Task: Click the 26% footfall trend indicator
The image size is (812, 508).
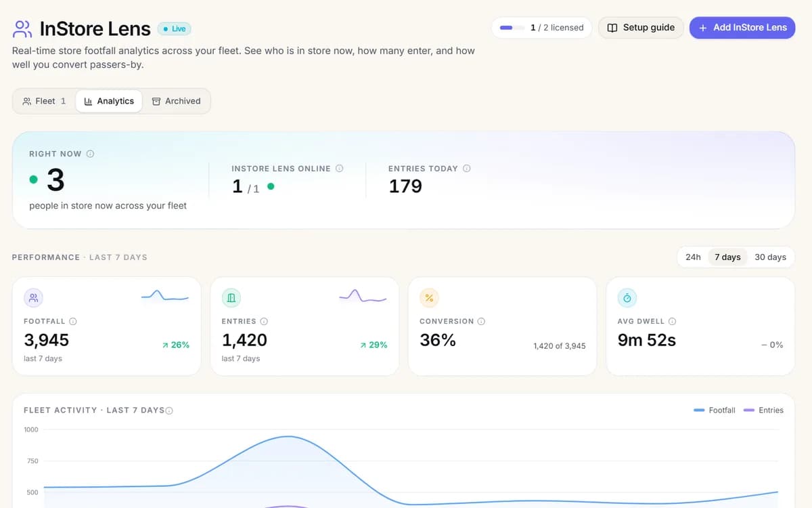Action: click(176, 345)
